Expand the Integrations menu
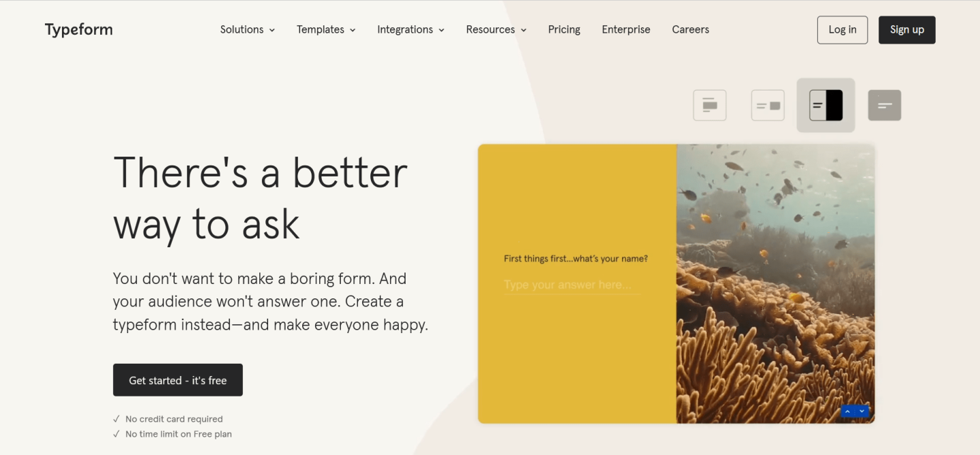The image size is (980, 455). click(410, 30)
